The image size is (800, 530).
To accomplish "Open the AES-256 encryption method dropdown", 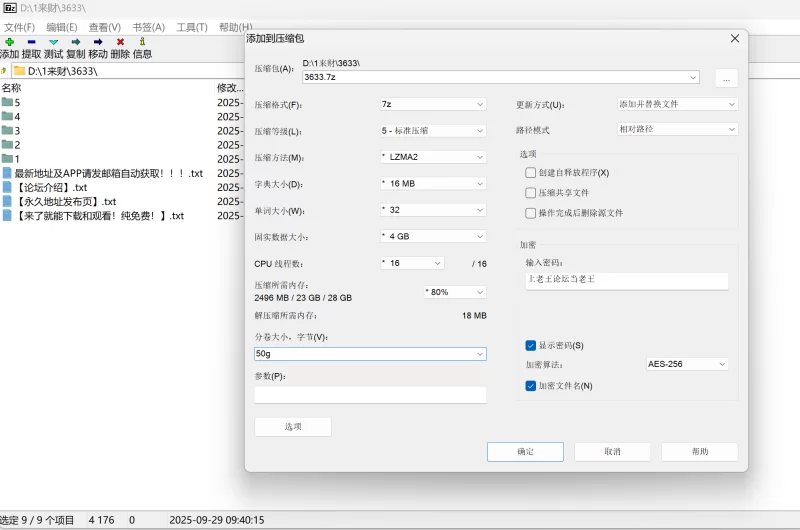I will click(686, 364).
